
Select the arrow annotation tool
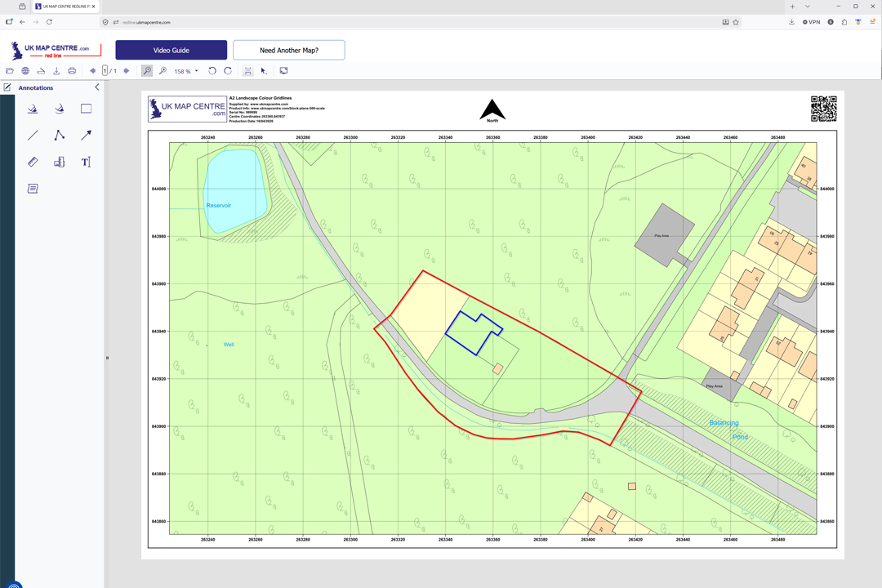click(x=86, y=135)
